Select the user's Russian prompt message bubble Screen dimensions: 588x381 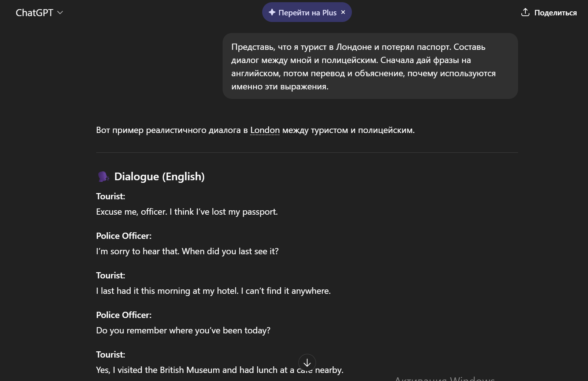(370, 66)
